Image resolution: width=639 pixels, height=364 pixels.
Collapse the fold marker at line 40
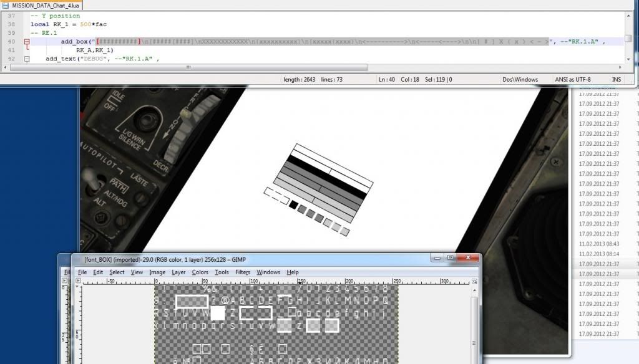pyautogui.click(x=26, y=42)
